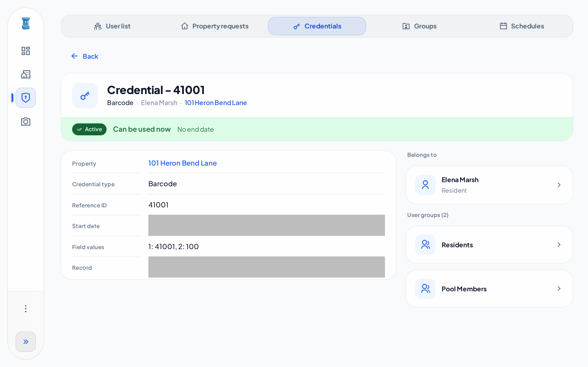Viewport: 588px width, 367px height.
Task: Go Back to the credentials list
Action: tap(85, 56)
